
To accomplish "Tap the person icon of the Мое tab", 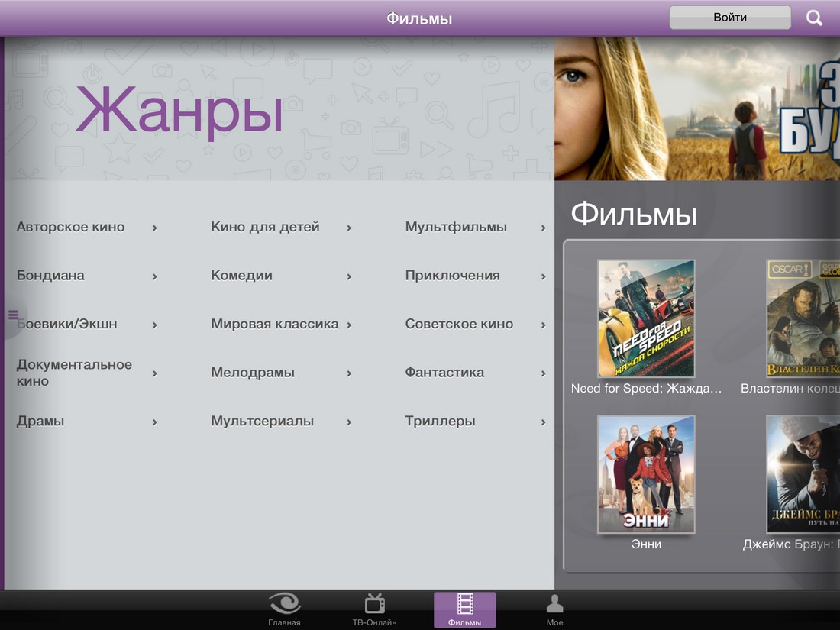I will click(x=554, y=604).
